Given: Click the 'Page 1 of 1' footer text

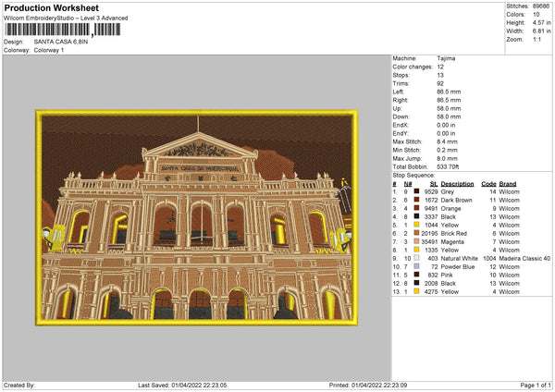Looking at the screenshot, I should (536, 385).
